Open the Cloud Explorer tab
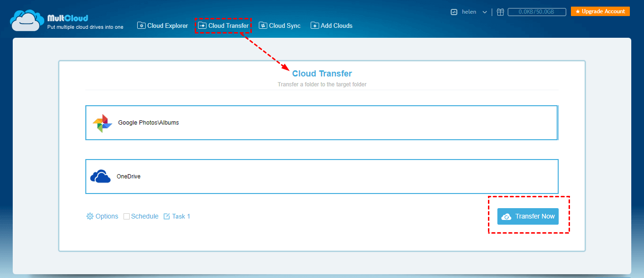644x278 pixels. [163, 25]
